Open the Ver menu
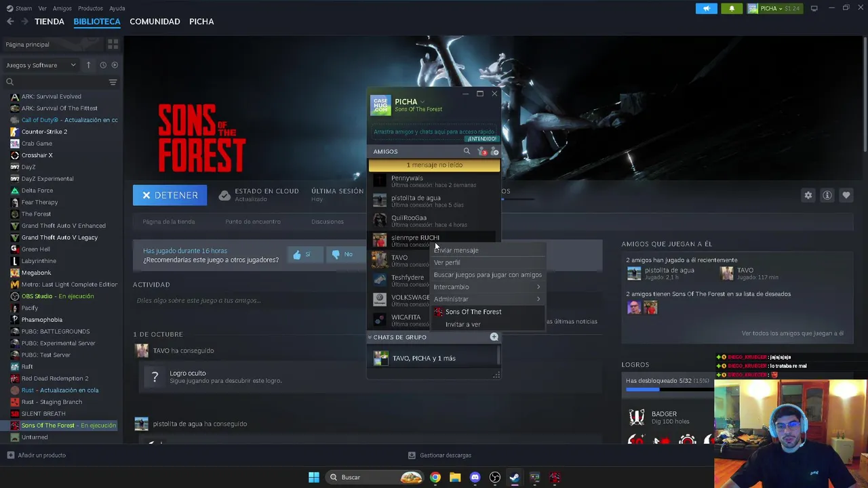The height and width of the screenshot is (488, 868). click(43, 8)
